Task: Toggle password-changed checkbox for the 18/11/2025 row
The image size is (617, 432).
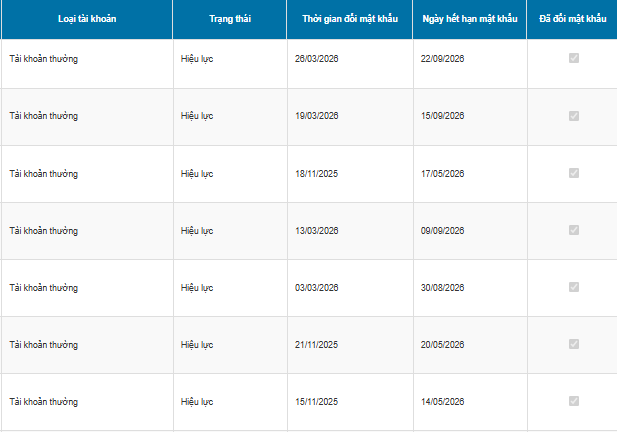Action: (573, 173)
